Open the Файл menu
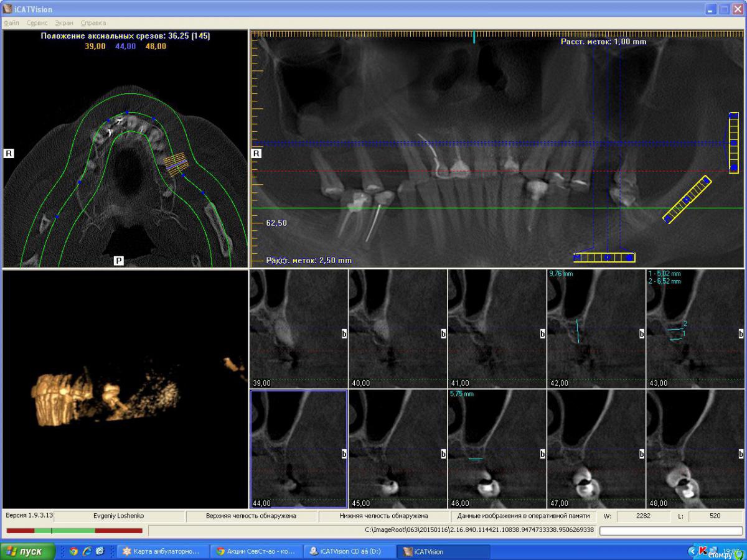Viewport: 747px width, 560px height. [11, 22]
